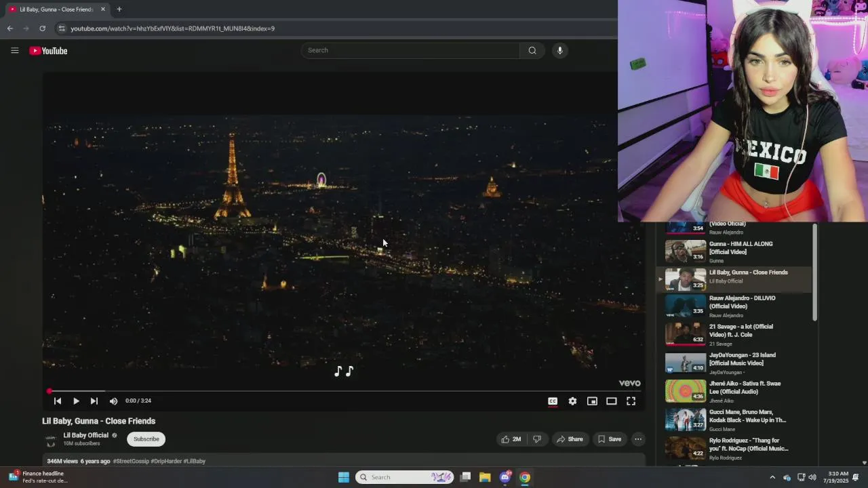Start voice search with the microphone

pyautogui.click(x=559, y=50)
